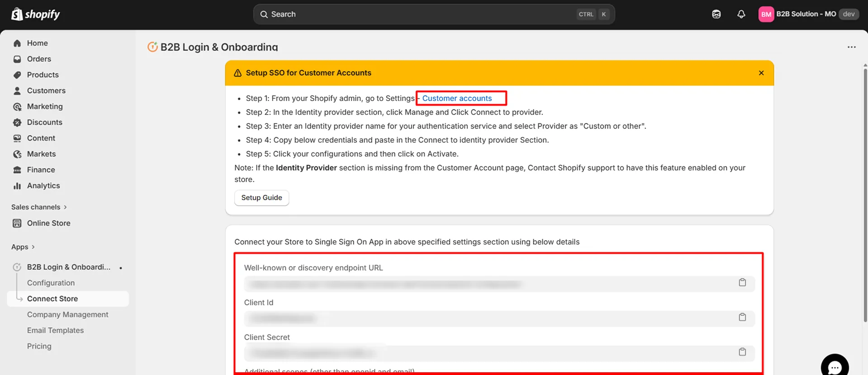Click the BM account avatar
The width and height of the screenshot is (868, 375).
pos(766,14)
